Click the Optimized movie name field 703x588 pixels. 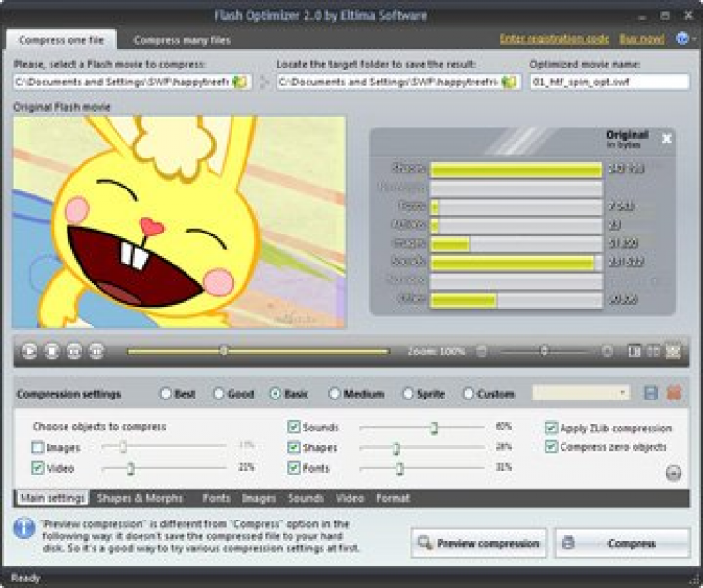[608, 83]
